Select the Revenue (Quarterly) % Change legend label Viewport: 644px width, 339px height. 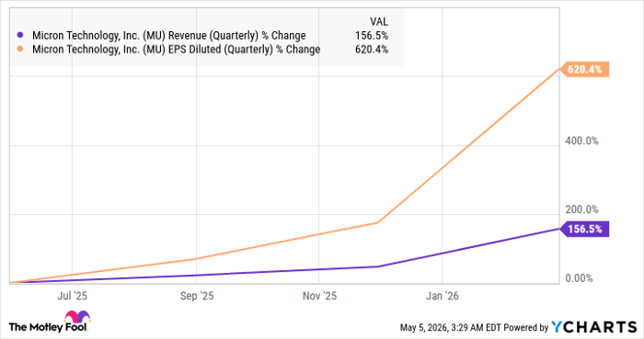point(168,36)
